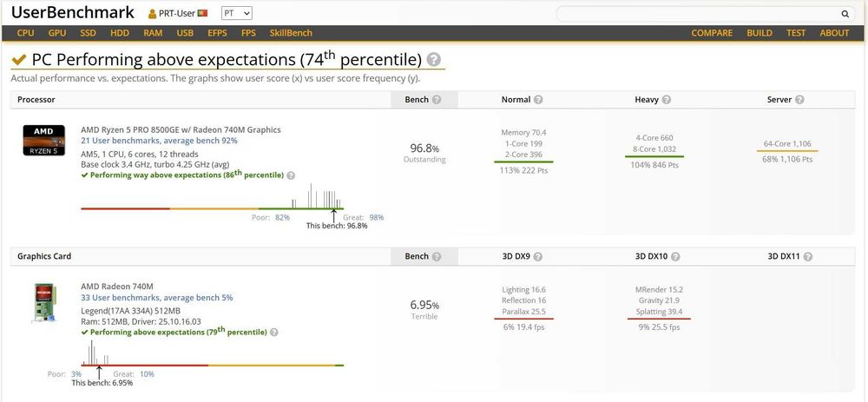Click help icon next to 3D DX11
This screenshot has height=402, width=868.
(807, 257)
